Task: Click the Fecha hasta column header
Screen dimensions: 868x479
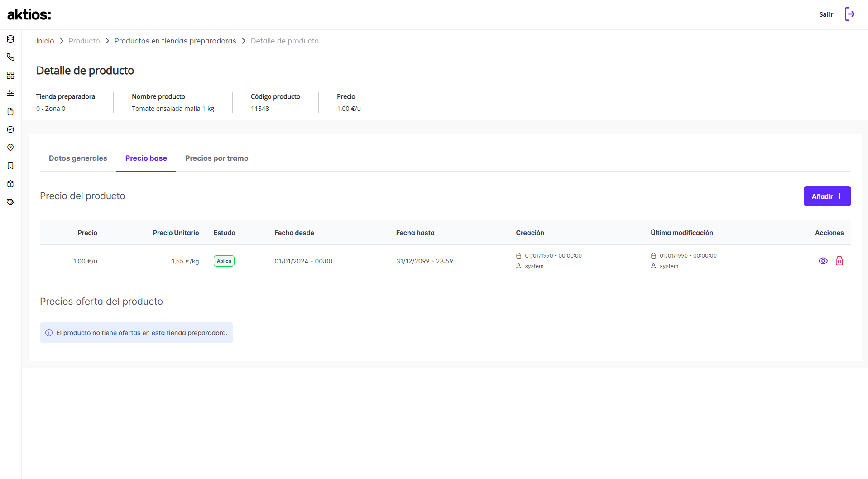Action: point(415,233)
